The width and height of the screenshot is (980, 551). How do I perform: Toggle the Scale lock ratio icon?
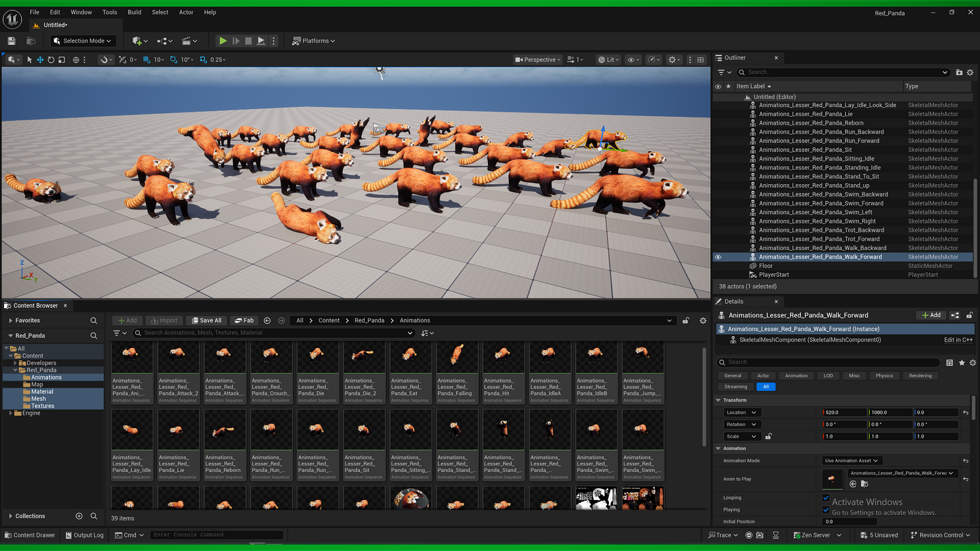pyautogui.click(x=768, y=436)
